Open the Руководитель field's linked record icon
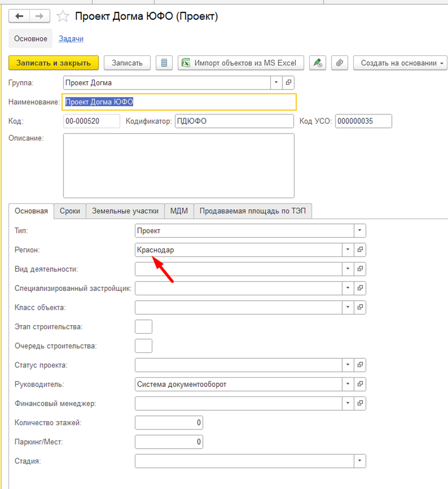 pos(360,384)
